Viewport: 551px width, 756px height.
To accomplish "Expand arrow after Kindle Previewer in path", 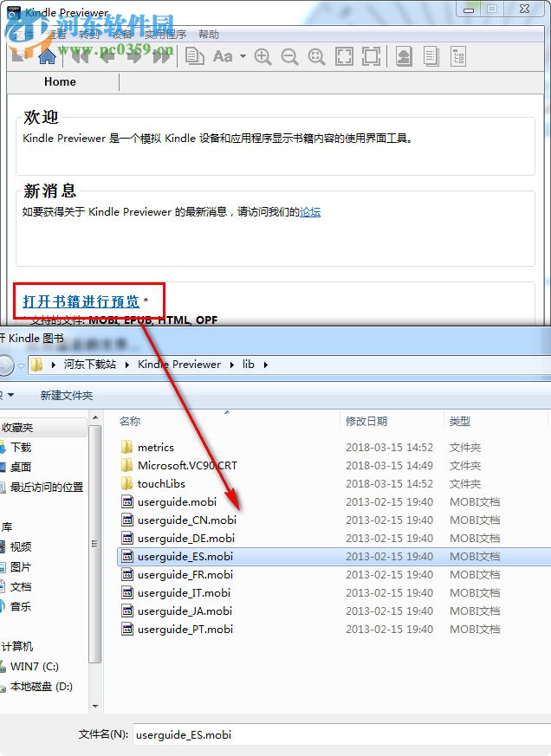I will pos(232,365).
